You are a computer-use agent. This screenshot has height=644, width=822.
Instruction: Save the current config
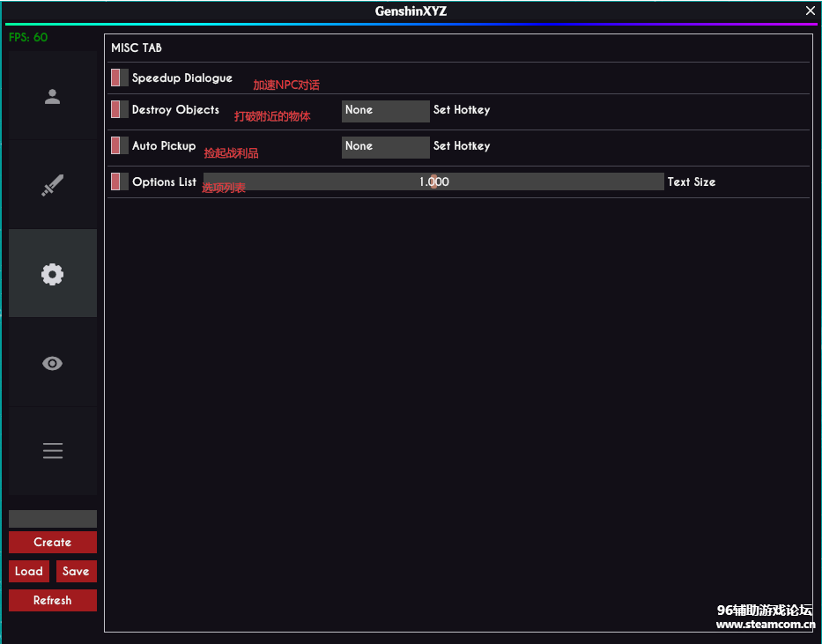[x=76, y=571]
